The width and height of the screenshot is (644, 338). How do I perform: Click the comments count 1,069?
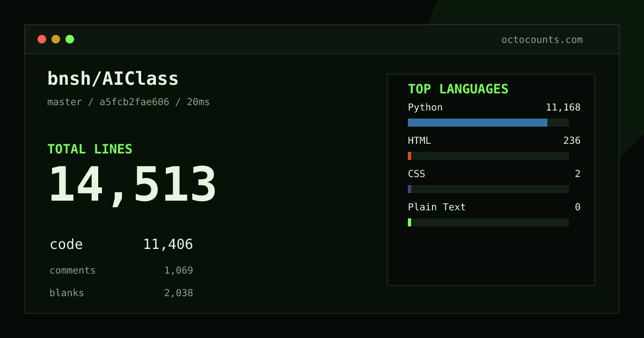(179, 270)
